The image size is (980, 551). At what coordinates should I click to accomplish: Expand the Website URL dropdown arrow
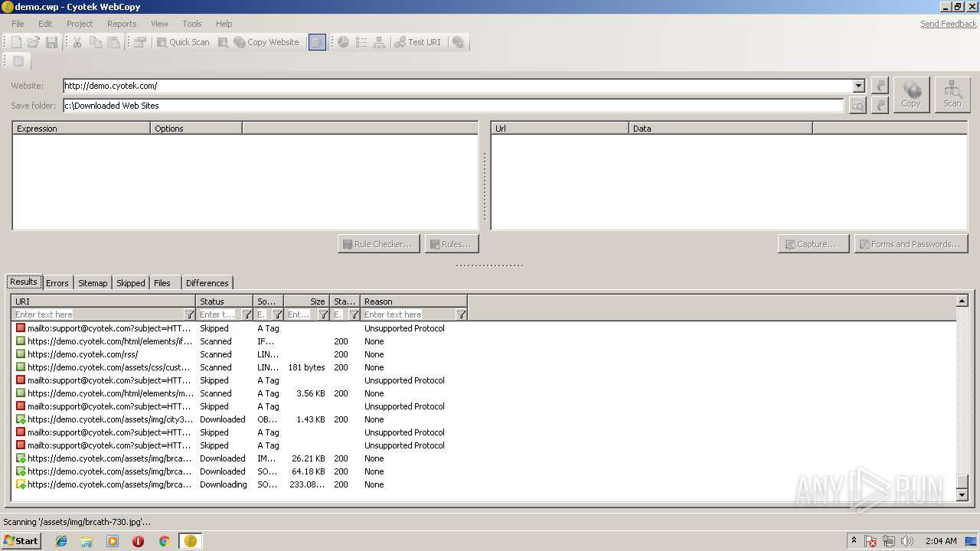click(x=858, y=86)
